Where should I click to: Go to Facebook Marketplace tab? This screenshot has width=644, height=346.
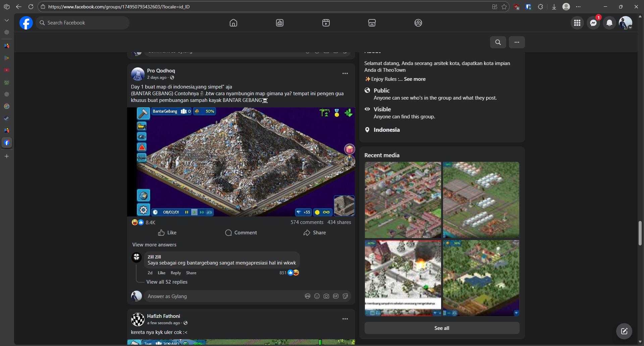coord(372,23)
